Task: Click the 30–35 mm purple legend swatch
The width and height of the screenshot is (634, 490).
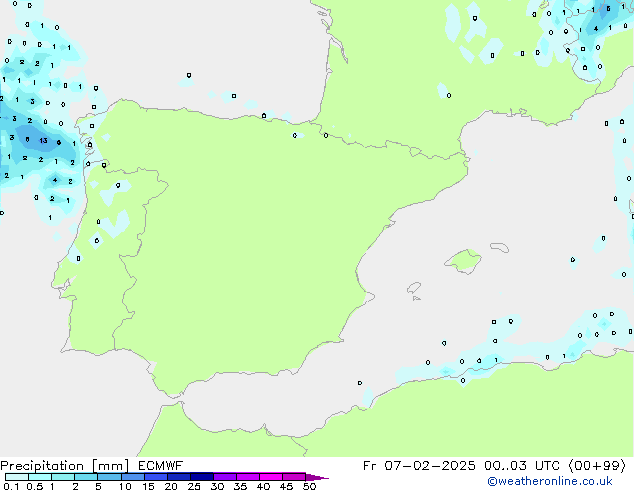Action: point(224,477)
